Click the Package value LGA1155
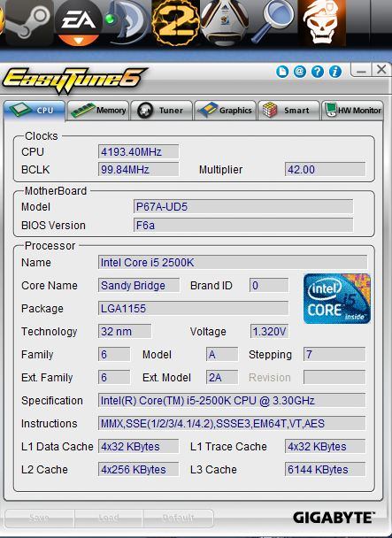 point(193,309)
